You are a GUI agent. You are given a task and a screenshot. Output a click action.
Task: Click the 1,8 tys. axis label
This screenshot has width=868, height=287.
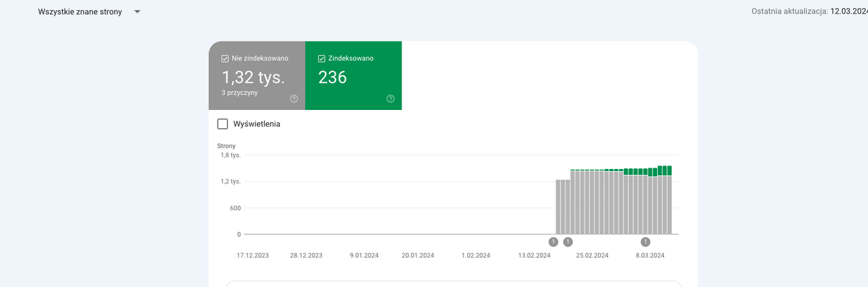231,155
